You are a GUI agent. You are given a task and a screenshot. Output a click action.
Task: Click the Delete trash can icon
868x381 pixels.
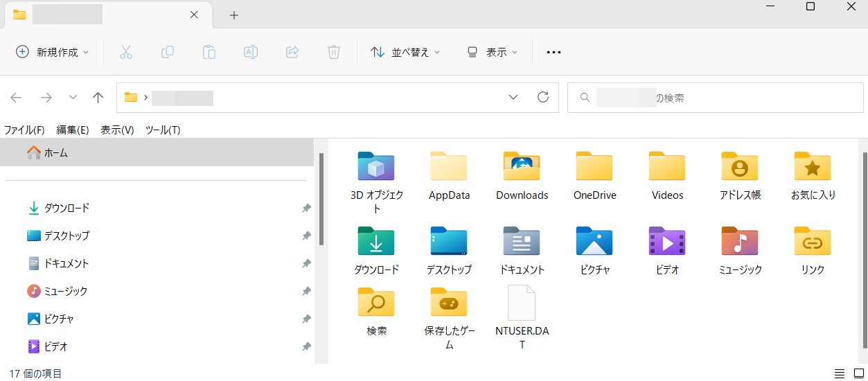pos(333,52)
